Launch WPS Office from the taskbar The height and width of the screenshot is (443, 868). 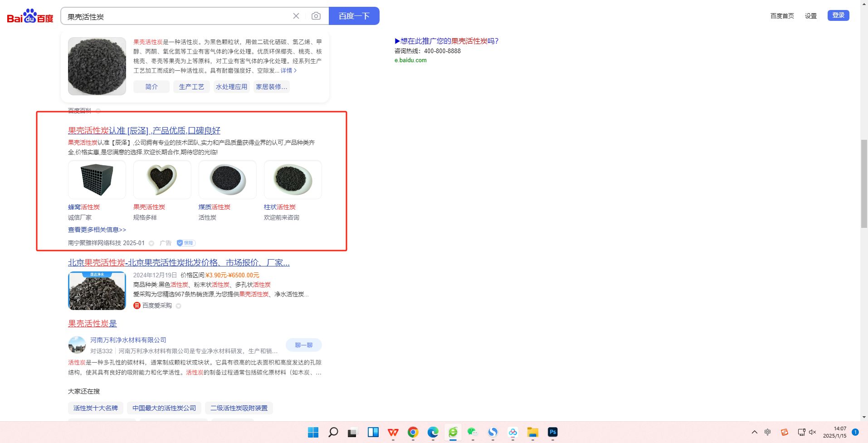[393, 432]
